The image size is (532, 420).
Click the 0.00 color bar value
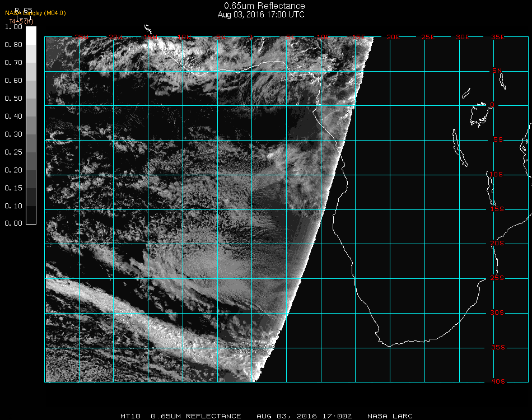[13, 223]
